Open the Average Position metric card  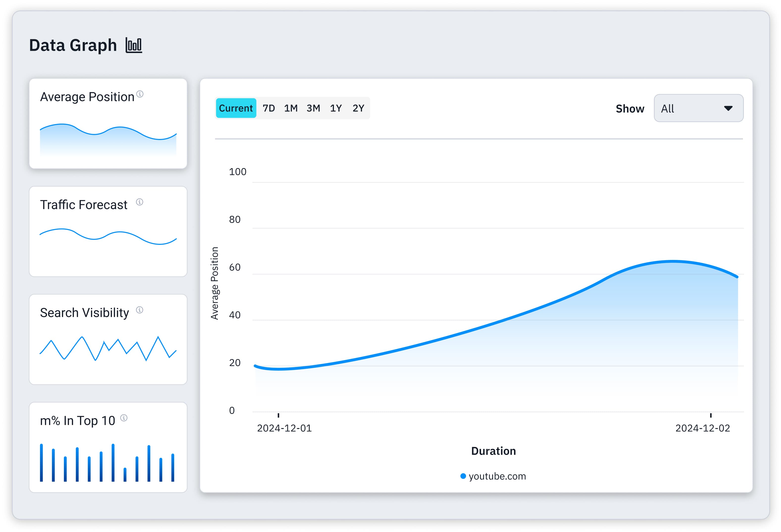pyautogui.click(x=108, y=124)
